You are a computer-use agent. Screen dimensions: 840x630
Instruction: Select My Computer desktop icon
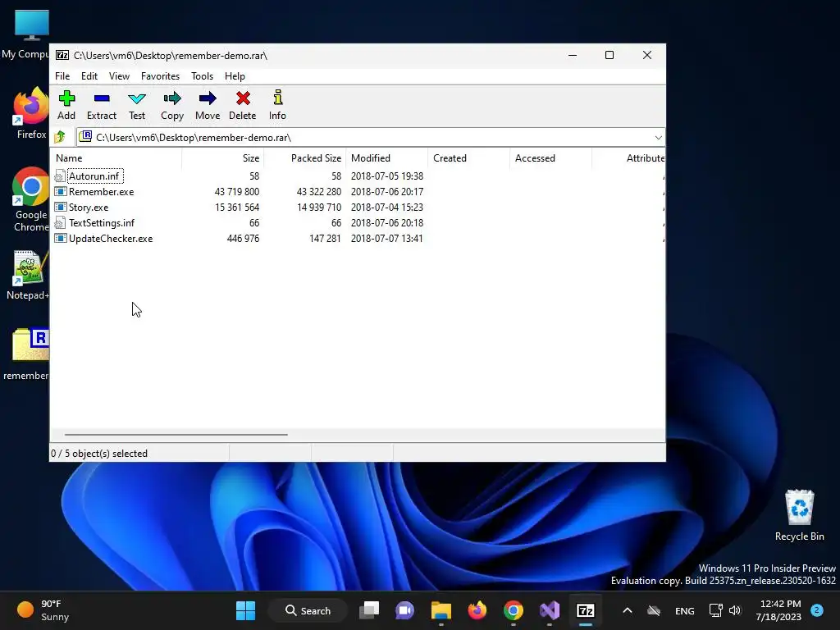click(27, 34)
